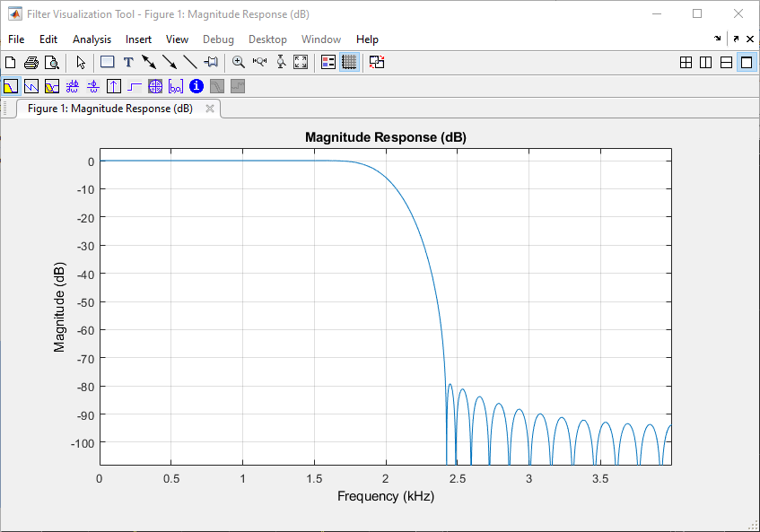Click the Magnitude Response Estimate icon
Image resolution: width=760 pixels, height=532 pixels.
pyautogui.click(x=216, y=87)
